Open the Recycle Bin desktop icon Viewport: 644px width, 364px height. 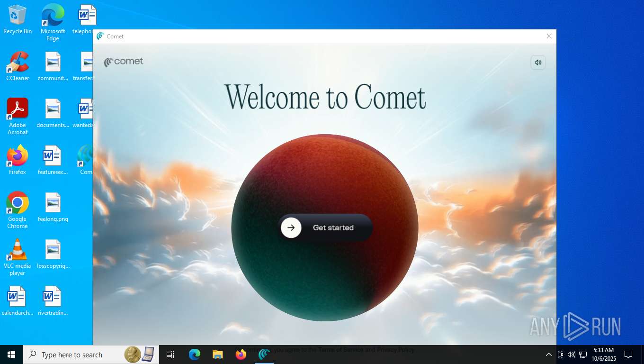18,19
